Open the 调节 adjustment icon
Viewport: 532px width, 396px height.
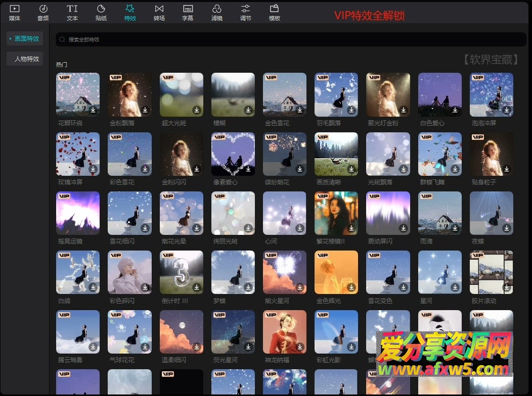[x=245, y=9]
